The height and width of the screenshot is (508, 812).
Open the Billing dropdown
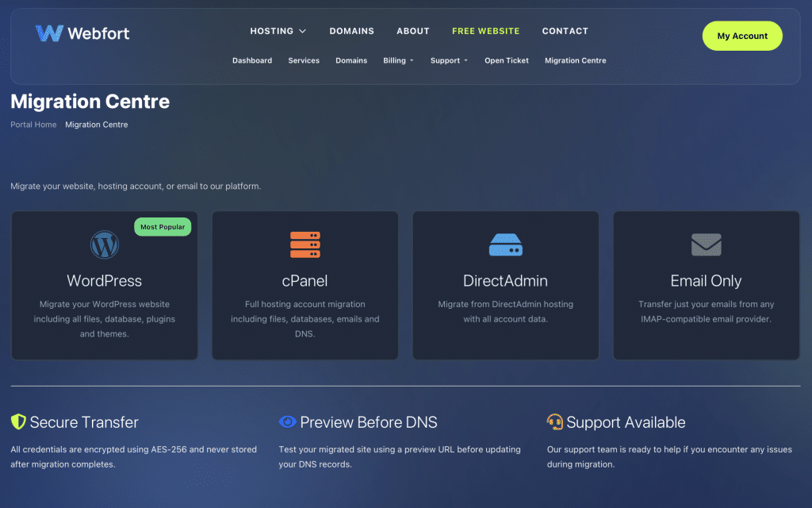pos(398,60)
